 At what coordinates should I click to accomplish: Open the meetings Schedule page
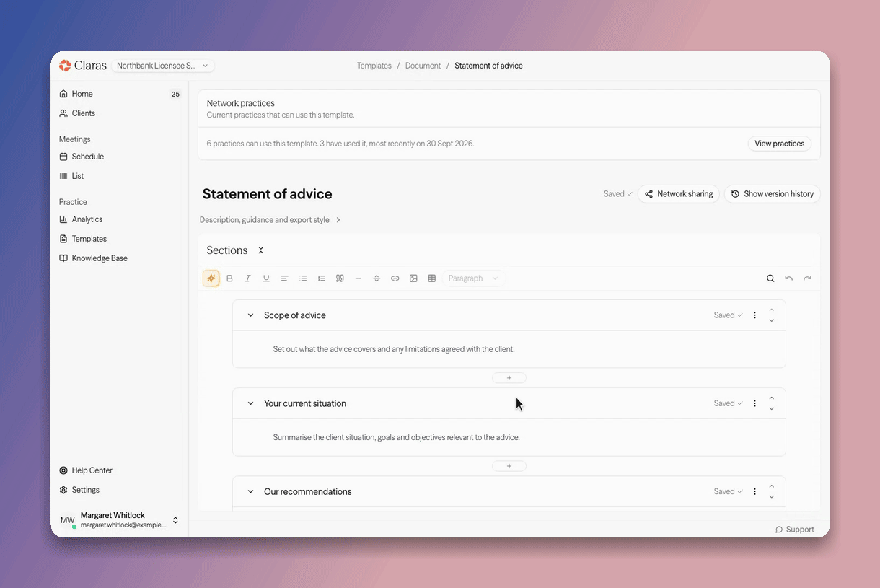point(120,157)
